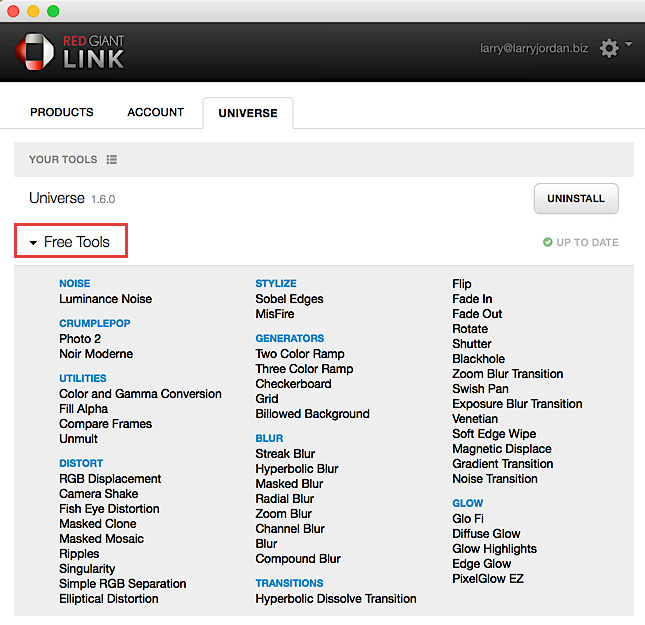
Task: Select the Ripples tool
Action: (79, 553)
